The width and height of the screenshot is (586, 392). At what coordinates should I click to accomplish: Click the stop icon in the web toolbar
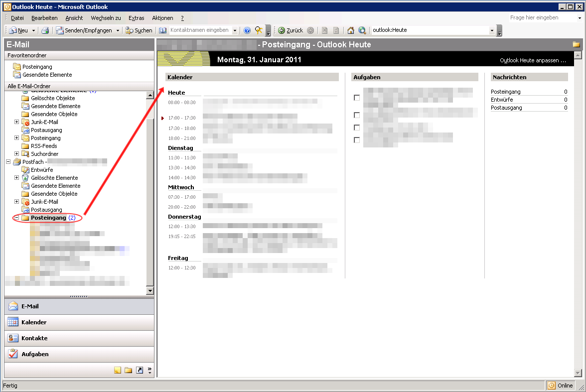(x=324, y=30)
